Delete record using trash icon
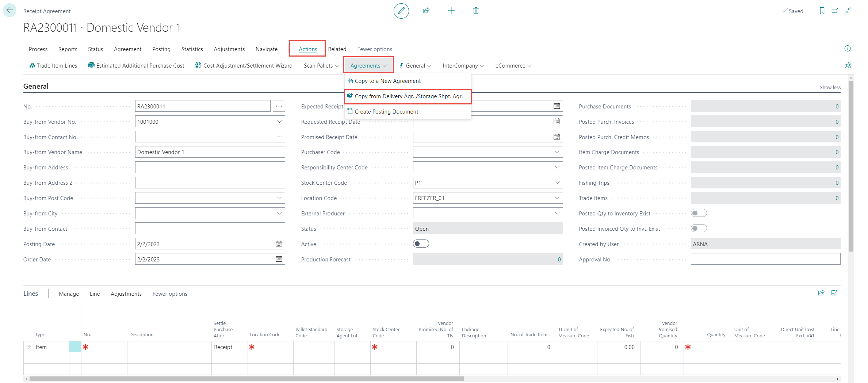This screenshot has width=868, height=383. [x=476, y=11]
